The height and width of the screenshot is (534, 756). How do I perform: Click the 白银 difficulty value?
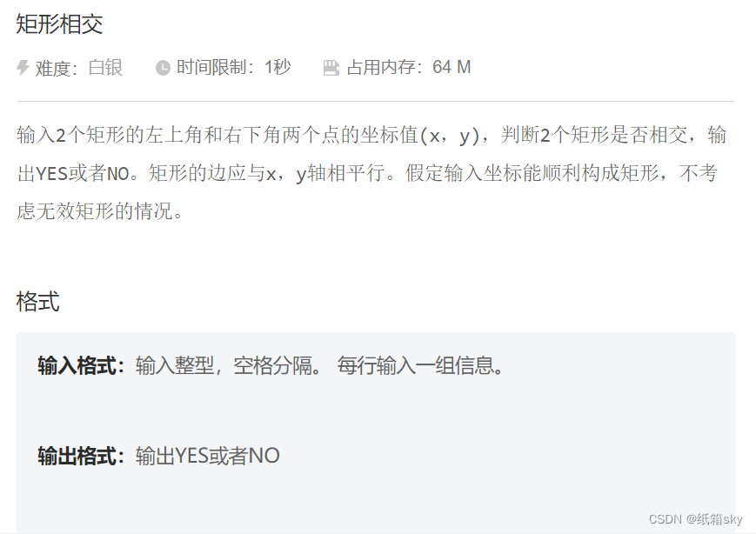click(x=105, y=68)
